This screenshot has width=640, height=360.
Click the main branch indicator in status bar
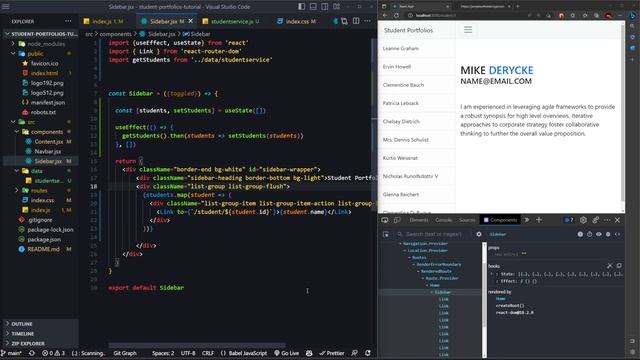12,353
